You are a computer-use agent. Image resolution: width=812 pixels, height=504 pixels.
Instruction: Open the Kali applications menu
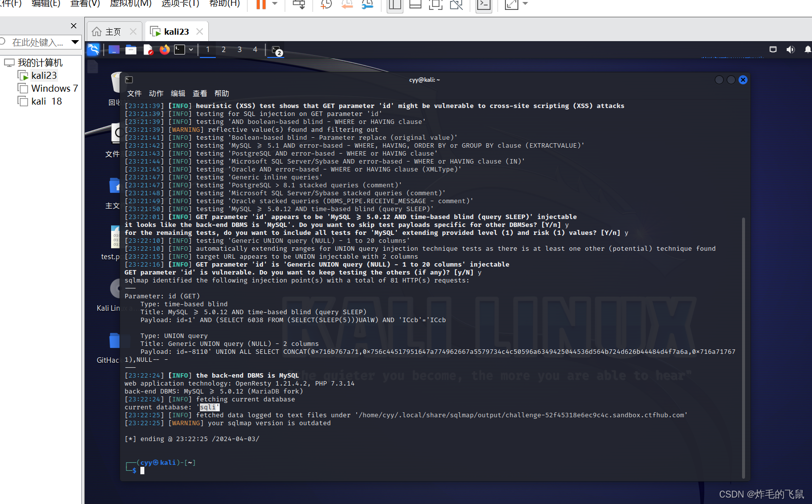click(93, 50)
